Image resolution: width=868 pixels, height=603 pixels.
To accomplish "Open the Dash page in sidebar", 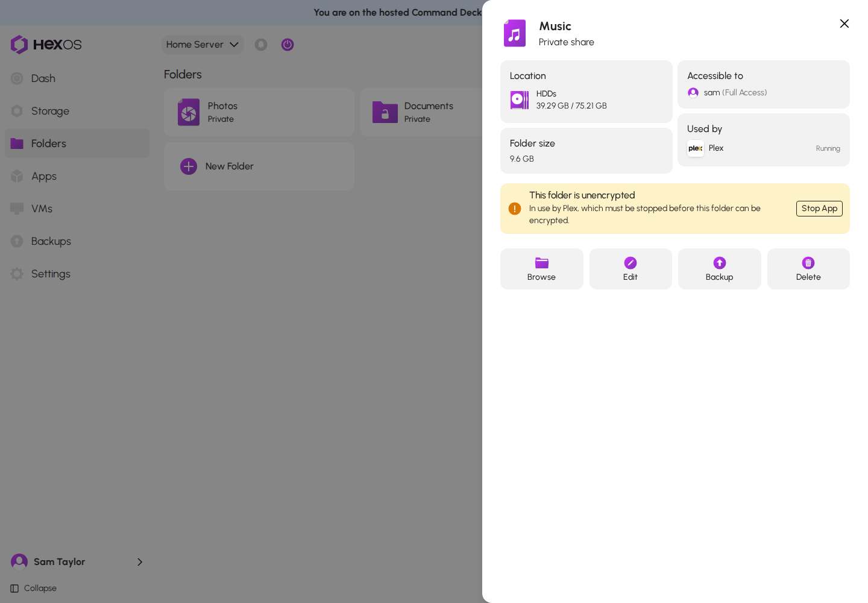I will 77,78.
